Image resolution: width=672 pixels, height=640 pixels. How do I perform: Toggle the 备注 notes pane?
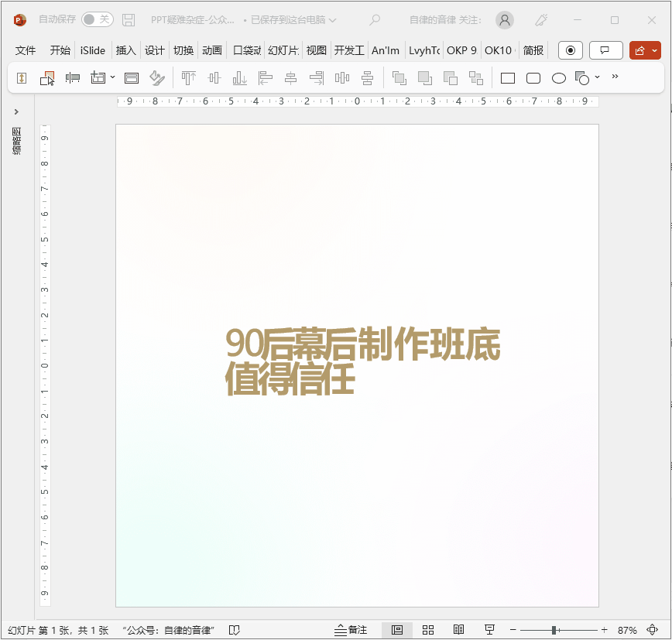[351, 630]
